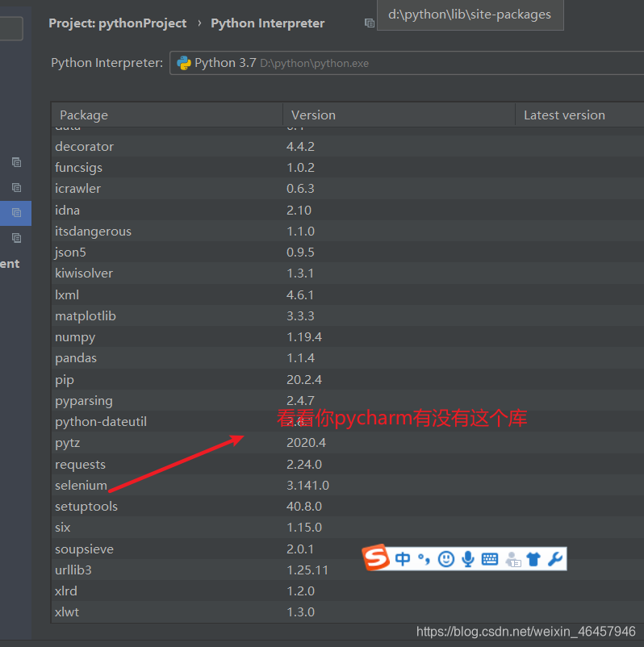Open the Python Interpreter dropdown combo box

pos(407,63)
